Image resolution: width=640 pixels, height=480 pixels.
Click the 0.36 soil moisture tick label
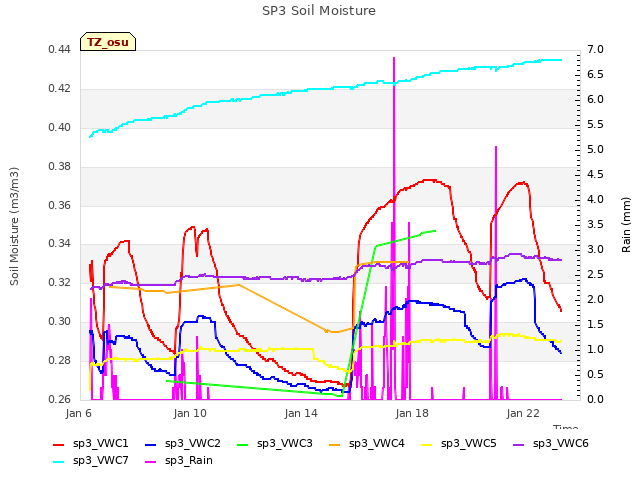pyautogui.click(x=60, y=205)
